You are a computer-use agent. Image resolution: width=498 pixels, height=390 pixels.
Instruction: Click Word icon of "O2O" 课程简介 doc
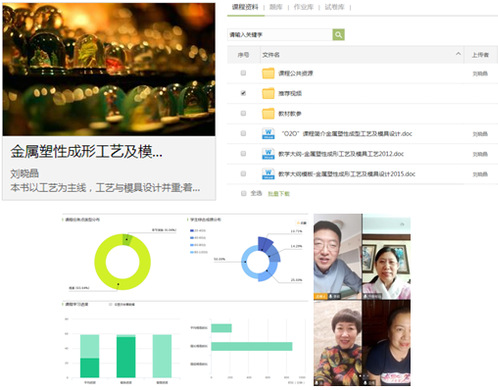tap(268, 134)
